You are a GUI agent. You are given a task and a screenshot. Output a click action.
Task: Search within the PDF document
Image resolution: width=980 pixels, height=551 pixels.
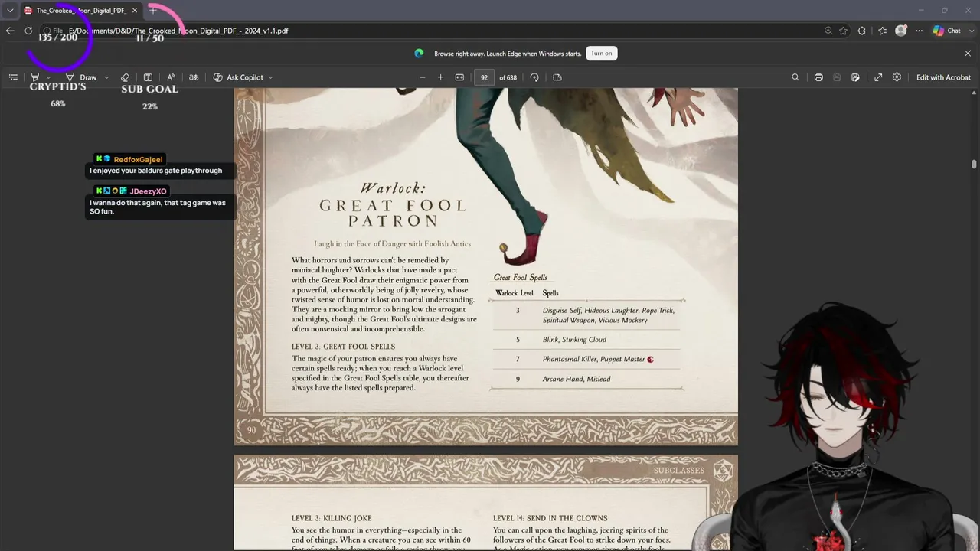pyautogui.click(x=795, y=77)
